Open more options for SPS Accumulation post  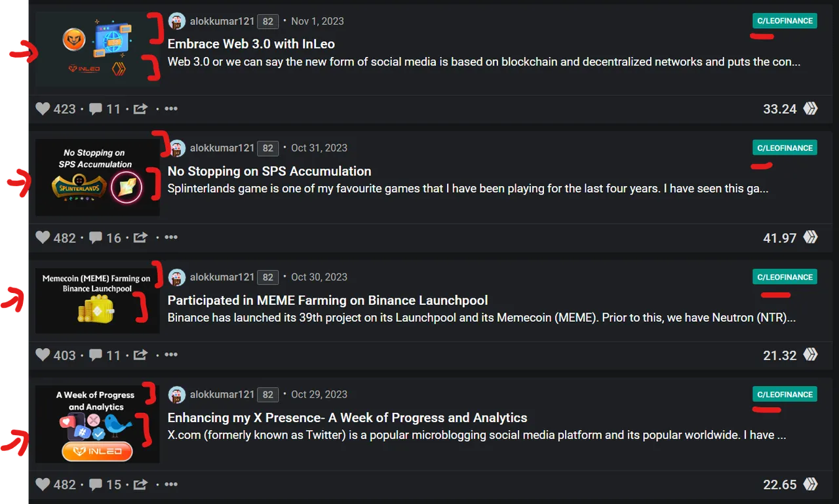(x=171, y=237)
